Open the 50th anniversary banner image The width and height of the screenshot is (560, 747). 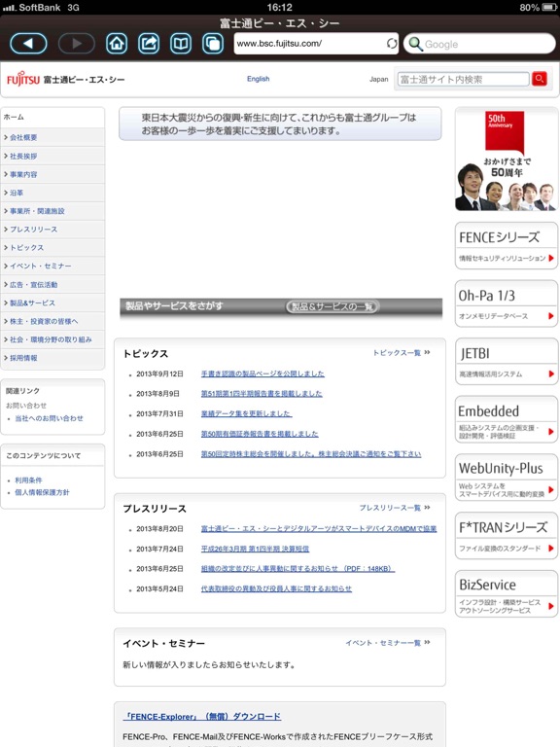507,160
